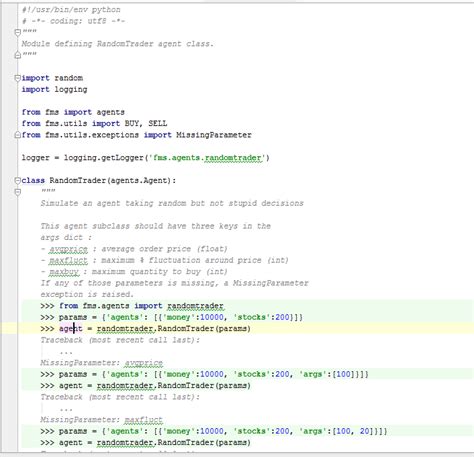Collapse the imports block at 'import random'

[x=18, y=78]
